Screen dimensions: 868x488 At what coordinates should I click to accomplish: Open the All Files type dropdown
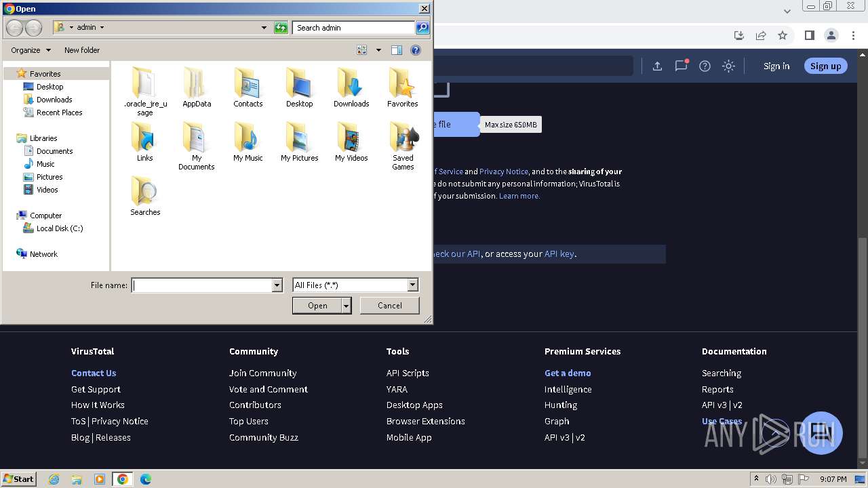[x=412, y=285]
